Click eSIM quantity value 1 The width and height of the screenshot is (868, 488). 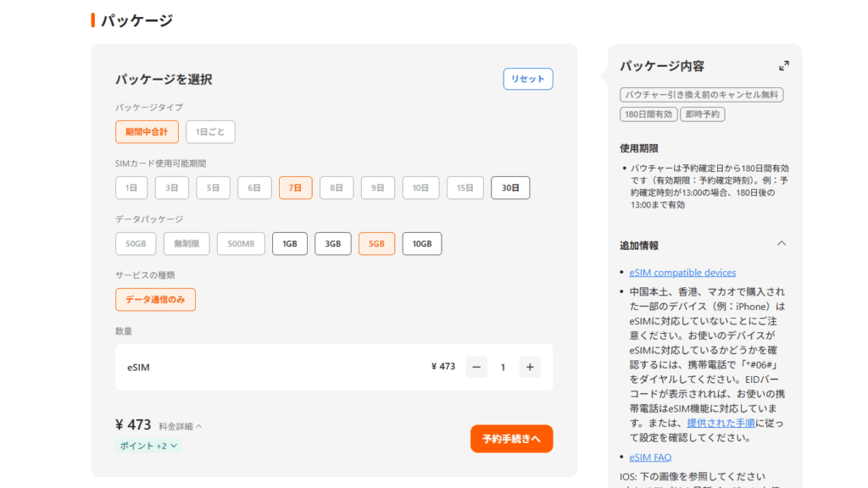(503, 368)
